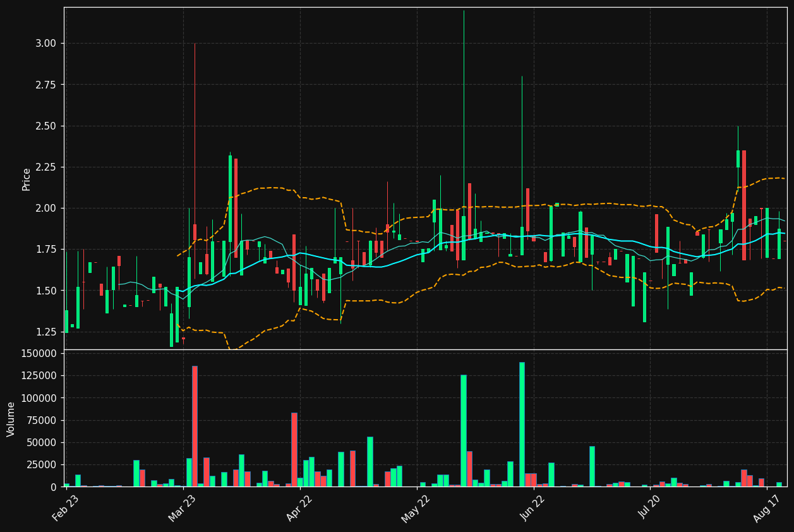Click the Jul 20 date label

pos(650,507)
